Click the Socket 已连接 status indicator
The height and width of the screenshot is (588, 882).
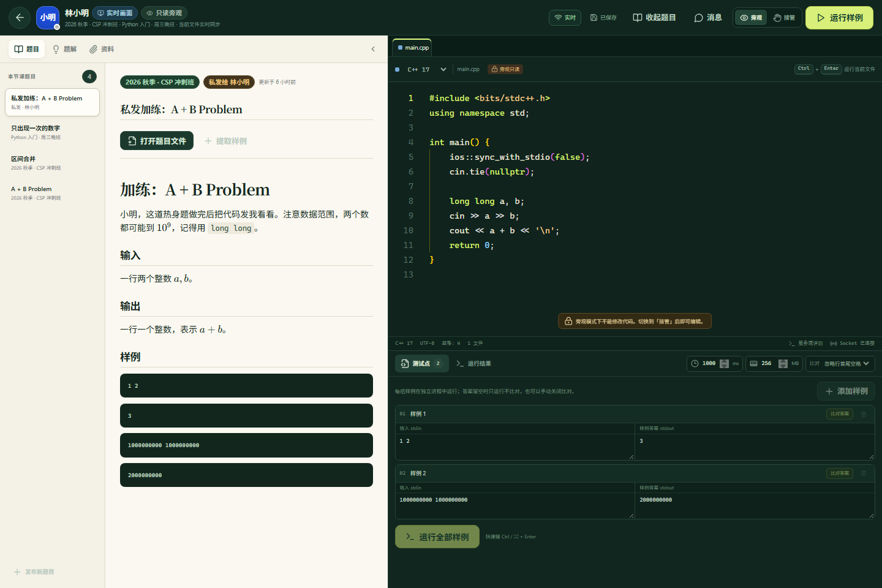(x=852, y=343)
